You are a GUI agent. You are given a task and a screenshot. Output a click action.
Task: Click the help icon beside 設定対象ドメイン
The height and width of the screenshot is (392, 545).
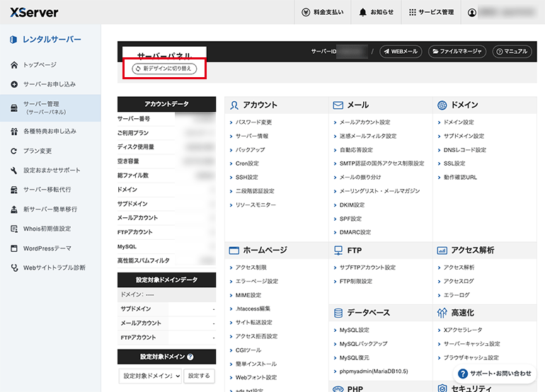coord(190,357)
